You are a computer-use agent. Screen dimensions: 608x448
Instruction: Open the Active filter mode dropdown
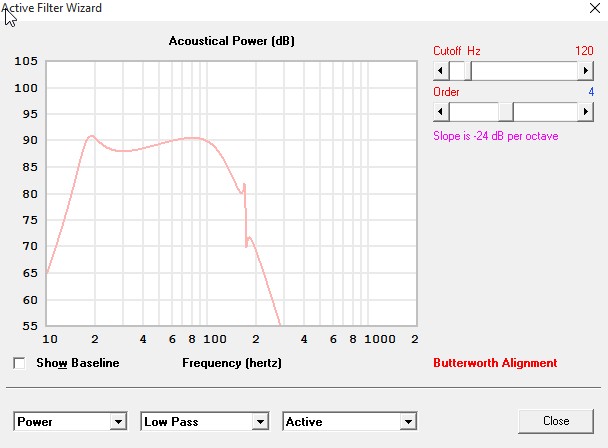(x=350, y=421)
